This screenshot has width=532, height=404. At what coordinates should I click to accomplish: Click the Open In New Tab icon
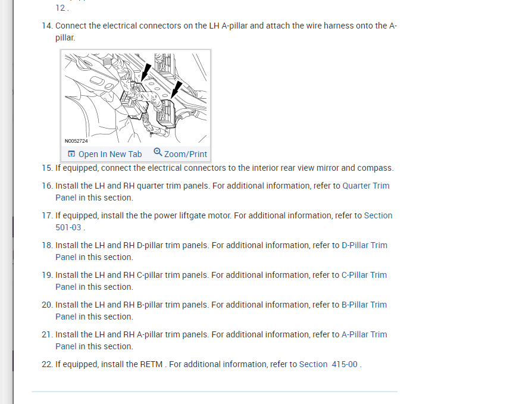(x=71, y=154)
